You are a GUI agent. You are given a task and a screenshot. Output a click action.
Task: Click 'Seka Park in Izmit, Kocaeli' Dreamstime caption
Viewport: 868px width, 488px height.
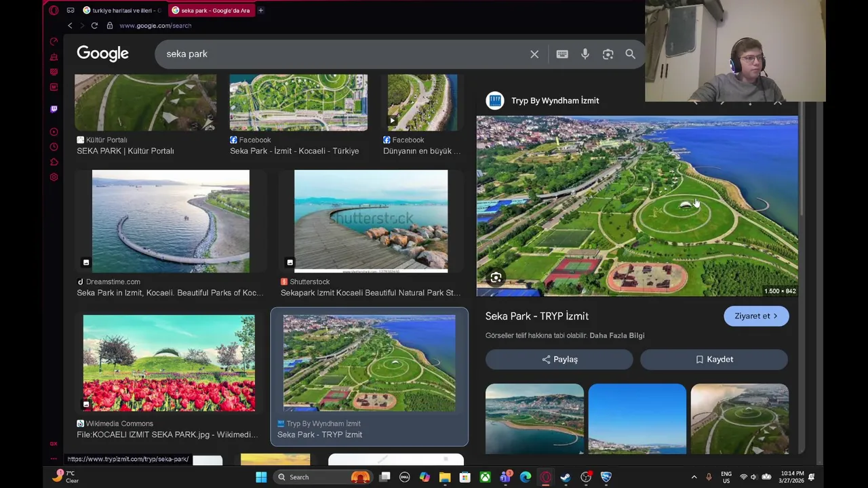point(170,293)
